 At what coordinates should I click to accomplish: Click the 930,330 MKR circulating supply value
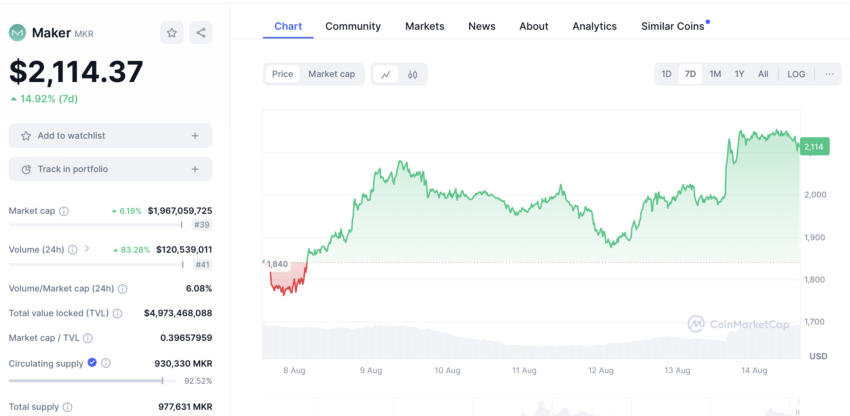point(183,363)
